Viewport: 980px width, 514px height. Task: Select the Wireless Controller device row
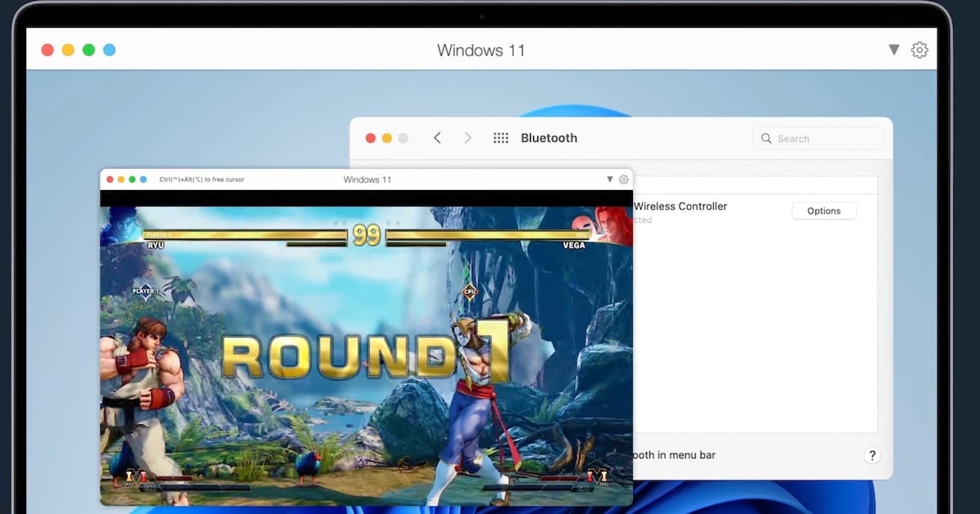point(755,212)
